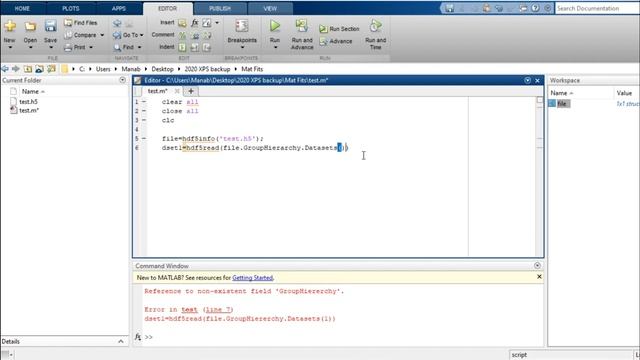Viewport: 640px width, 360px height.
Task: Click the green Run arrow
Action: point(275,26)
